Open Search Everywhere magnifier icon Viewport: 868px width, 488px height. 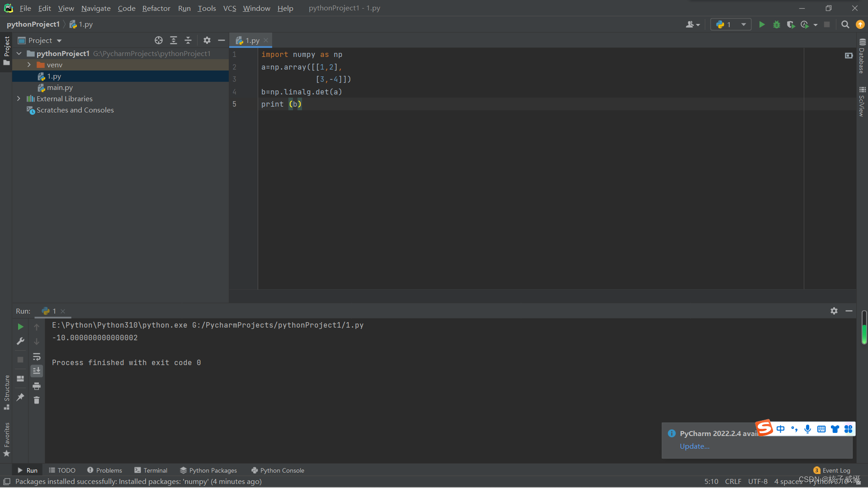[845, 24]
